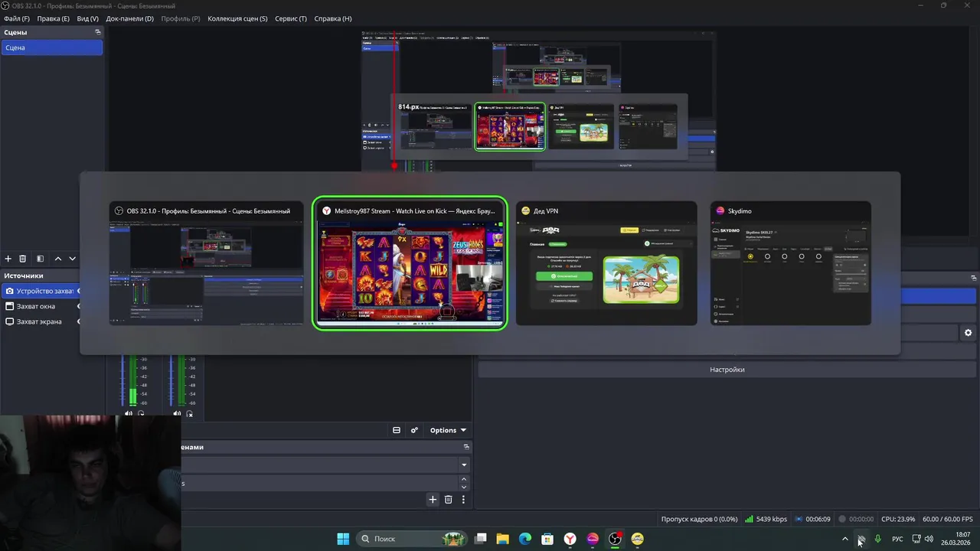Viewport: 980px width, 551px height.
Task: Increase transition duration with up stepper
Action: tap(463, 479)
